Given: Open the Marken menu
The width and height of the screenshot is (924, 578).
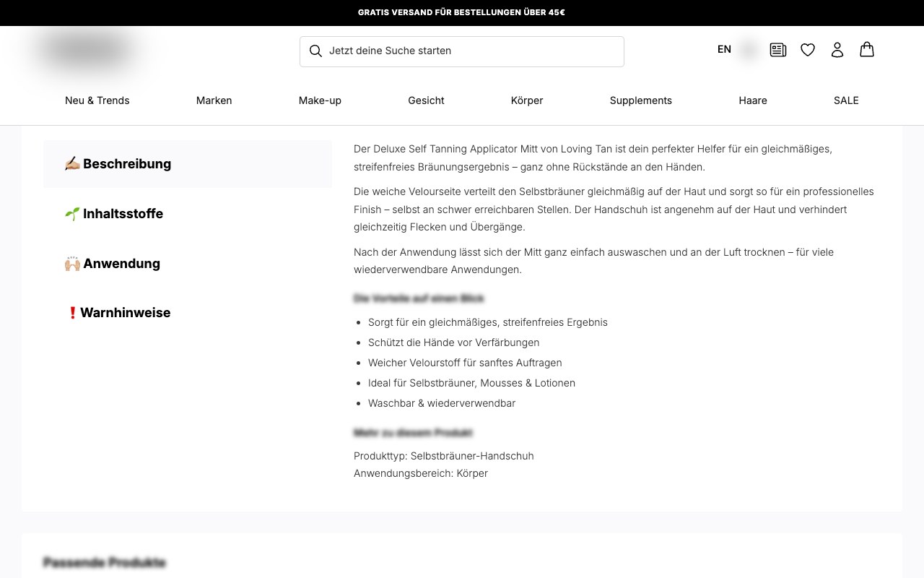Looking at the screenshot, I should coord(214,100).
